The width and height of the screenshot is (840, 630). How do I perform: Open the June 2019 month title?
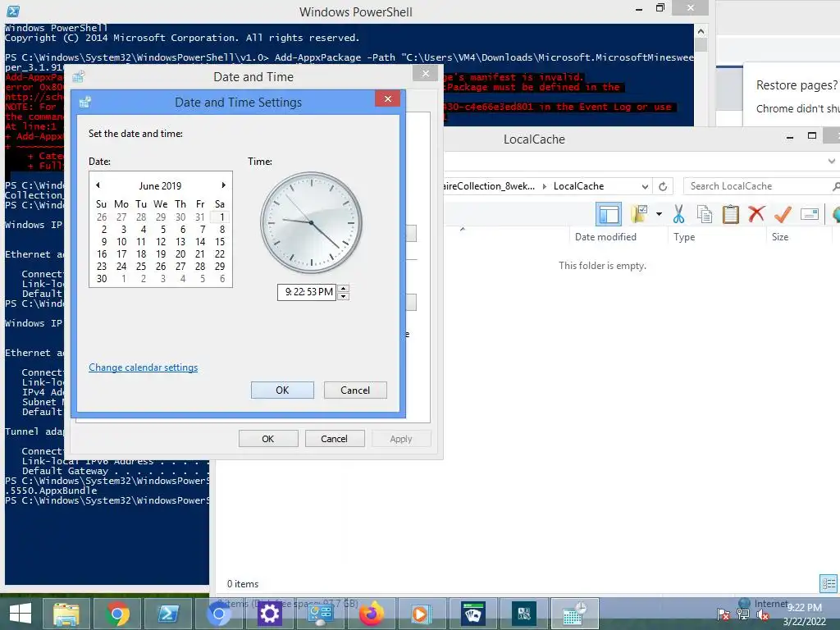(160, 186)
